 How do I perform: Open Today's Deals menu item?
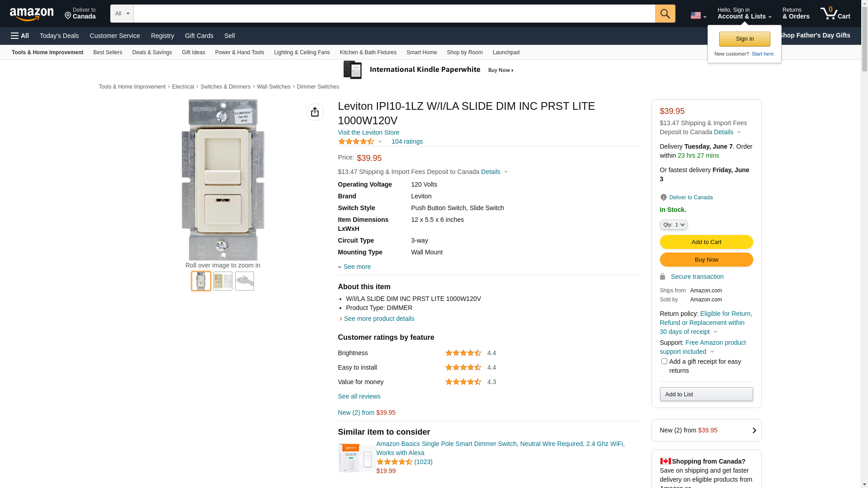59,36
